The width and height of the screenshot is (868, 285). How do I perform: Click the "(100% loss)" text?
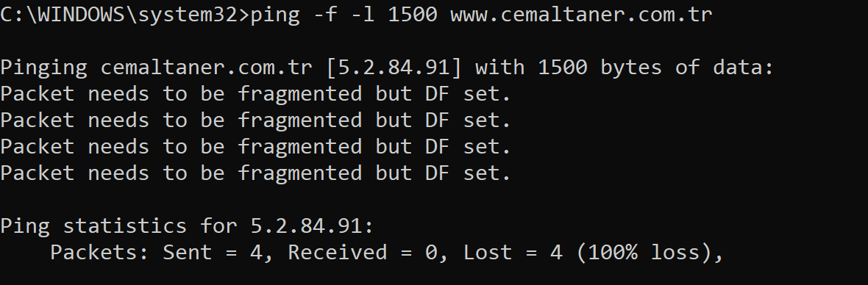pyautogui.click(x=644, y=253)
